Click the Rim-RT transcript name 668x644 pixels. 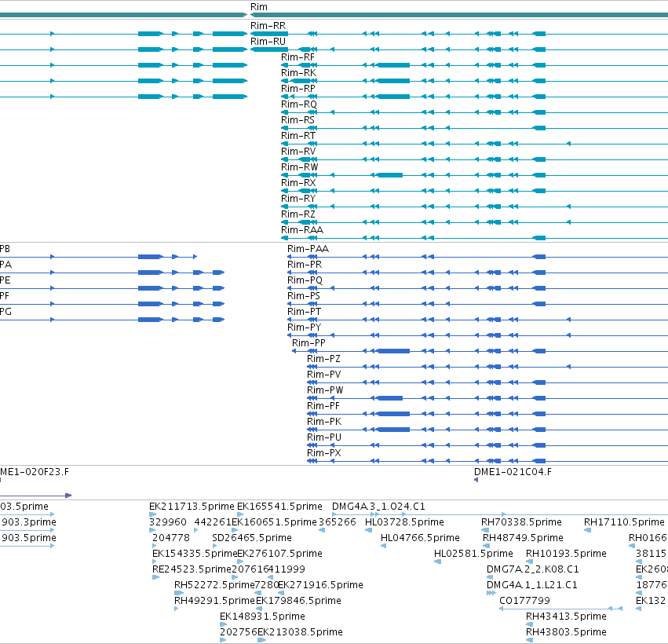click(x=298, y=136)
